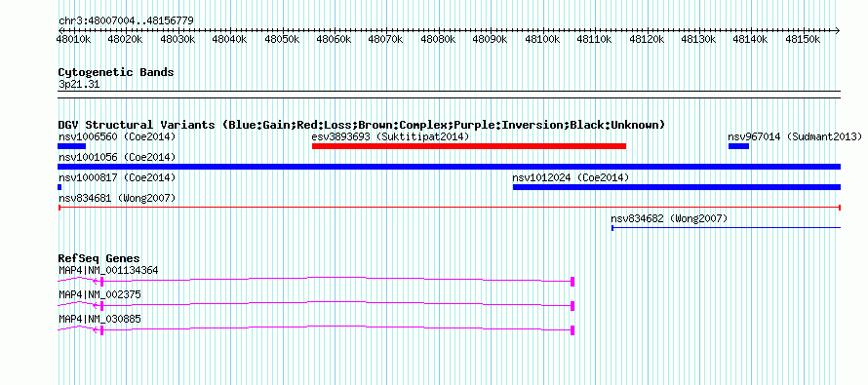Viewport: 868px width, 385px height.
Task: Click the 48060k ruler tick label
Action: pyautogui.click(x=335, y=39)
